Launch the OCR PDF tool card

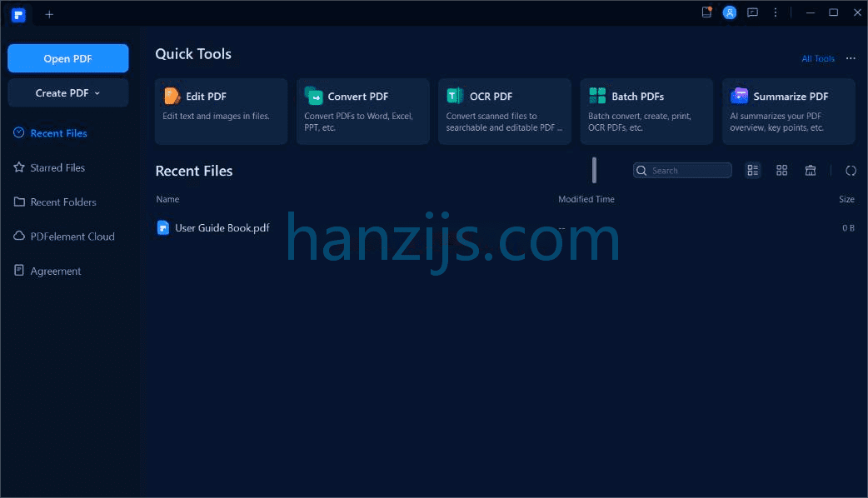tap(505, 112)
